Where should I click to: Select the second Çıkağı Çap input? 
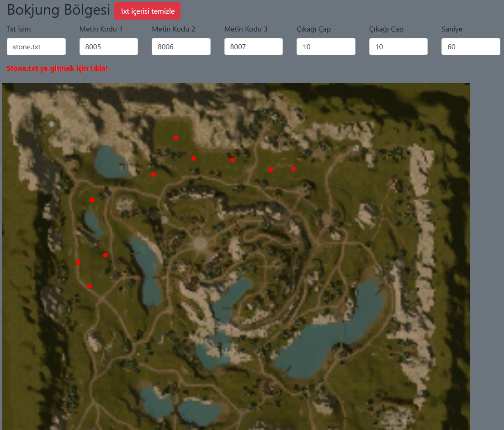[x=398, y=47]
